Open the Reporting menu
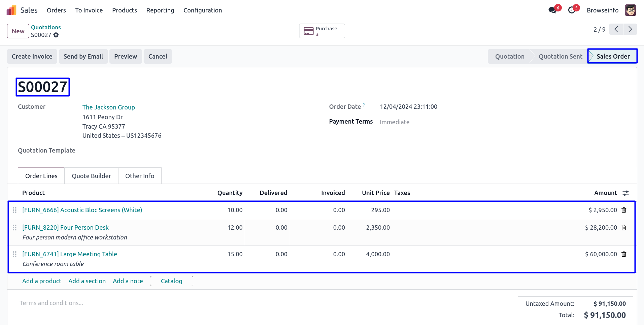The width and height of the screenshot is (644, 325). [160, 10]
